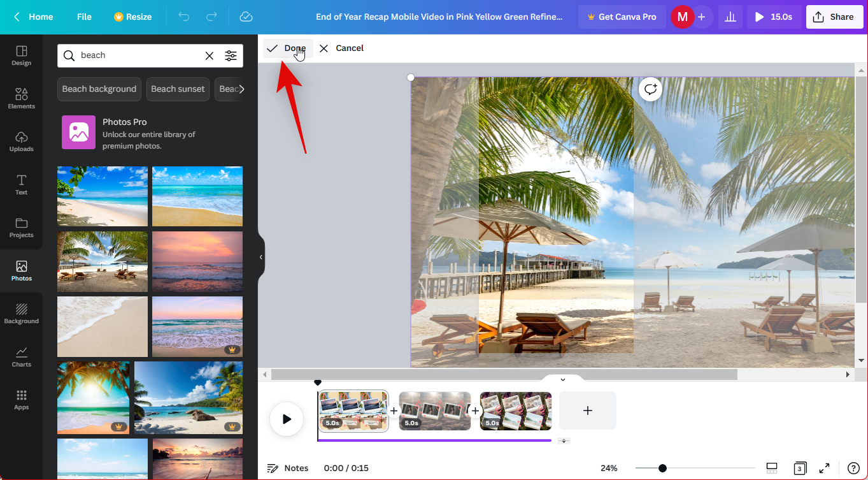Add collaborator with plus icon
This screenshot has height=480, width=868.
coord(702,17)
